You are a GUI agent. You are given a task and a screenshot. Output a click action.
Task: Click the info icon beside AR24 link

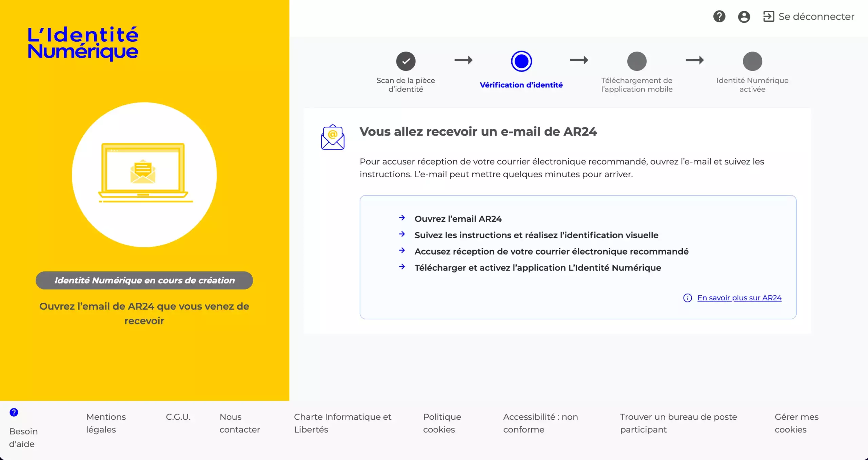[x=687, y=298]
